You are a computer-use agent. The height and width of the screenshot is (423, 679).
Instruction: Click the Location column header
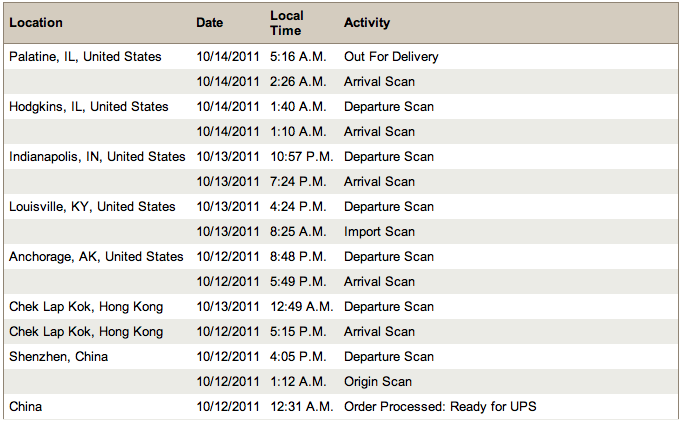pos(36,23)
